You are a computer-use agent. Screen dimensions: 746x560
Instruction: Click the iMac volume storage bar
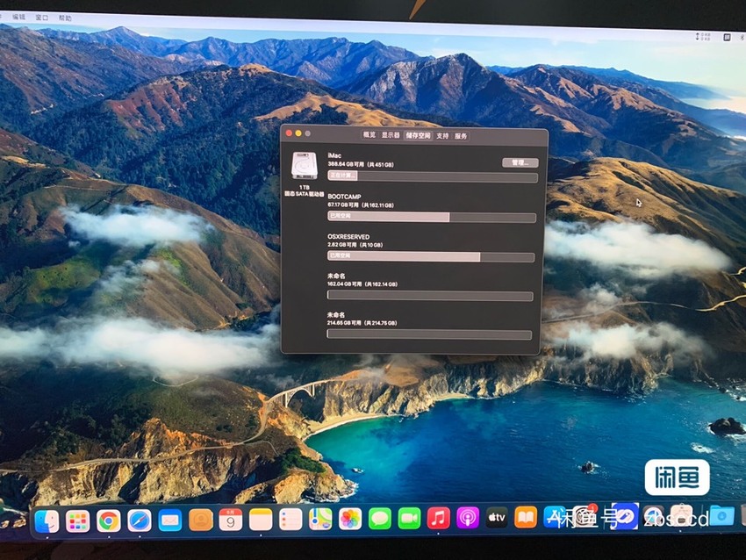(x=433, y=176)
